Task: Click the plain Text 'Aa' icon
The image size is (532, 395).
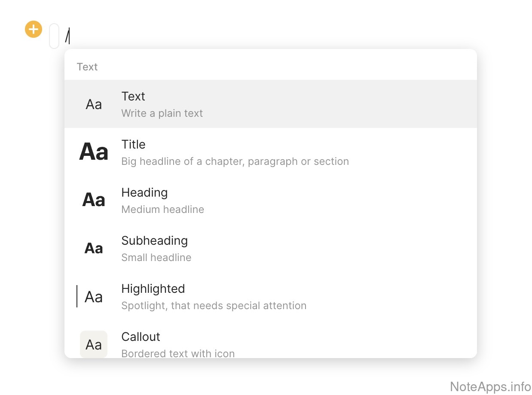Action: pyautogui.click(x=94, y=104)
